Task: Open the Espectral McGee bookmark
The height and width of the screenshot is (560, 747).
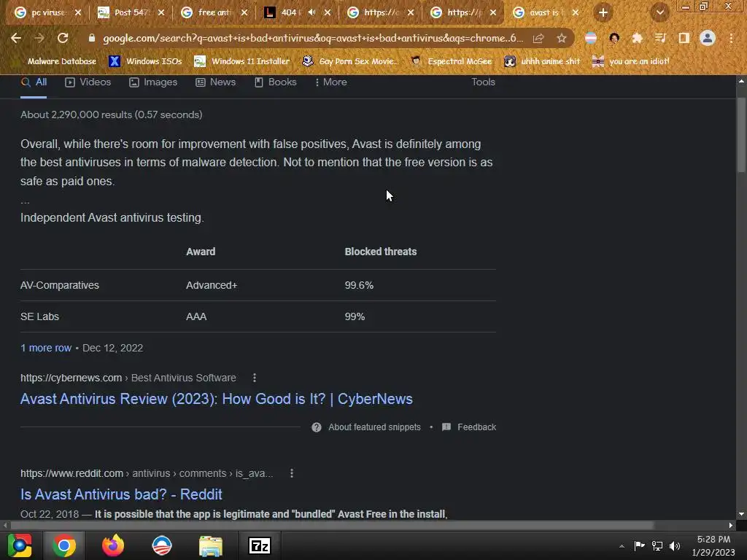Action: point(451,61)
